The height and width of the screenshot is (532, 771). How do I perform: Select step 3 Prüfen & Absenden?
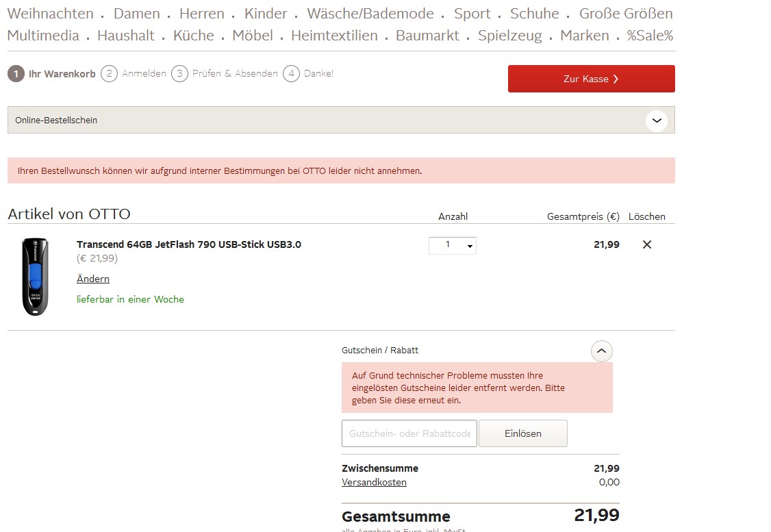(224, 74)
